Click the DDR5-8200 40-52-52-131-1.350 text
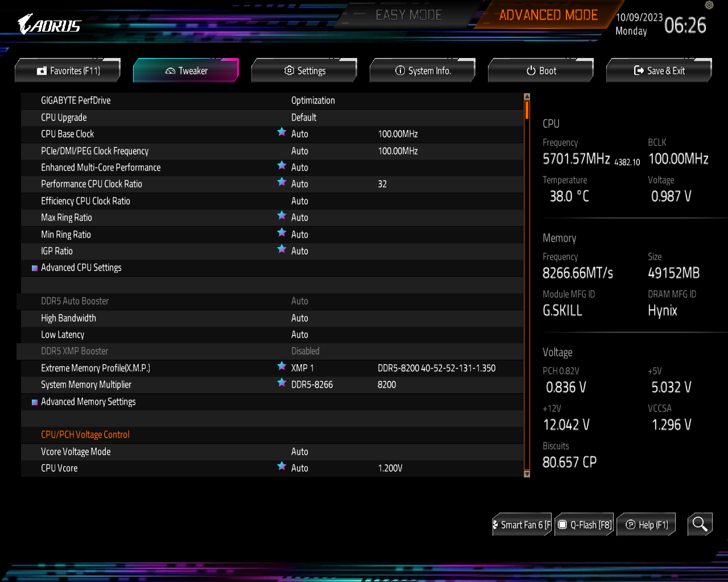This screenshot has height=582, width=728. (x=437, y=368)
